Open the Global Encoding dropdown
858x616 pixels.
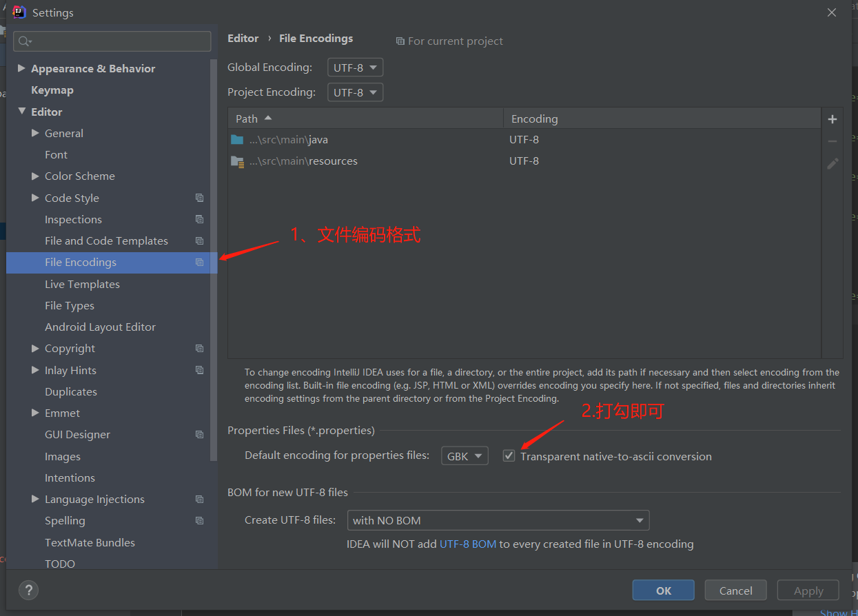[x=355, y=68]
